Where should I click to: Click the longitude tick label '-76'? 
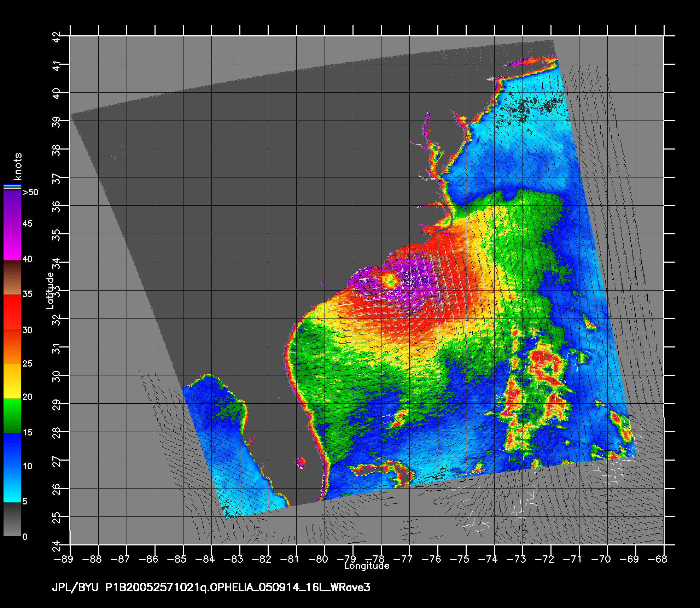[x=431, y=559]
